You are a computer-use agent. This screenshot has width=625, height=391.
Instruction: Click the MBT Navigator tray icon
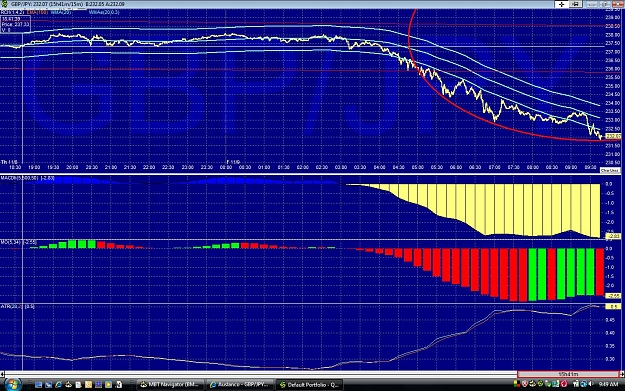533,384
